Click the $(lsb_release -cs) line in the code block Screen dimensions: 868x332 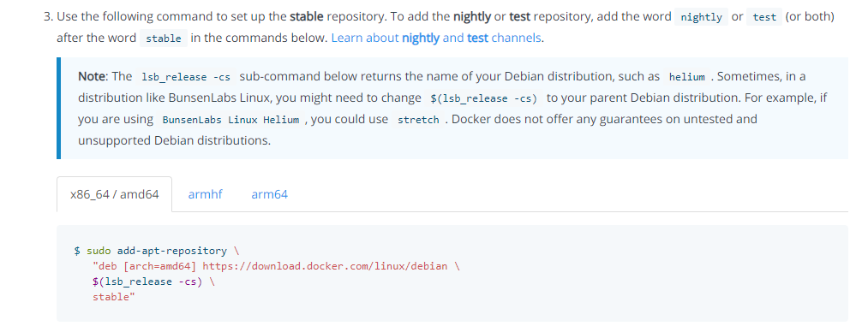(154, 282)
